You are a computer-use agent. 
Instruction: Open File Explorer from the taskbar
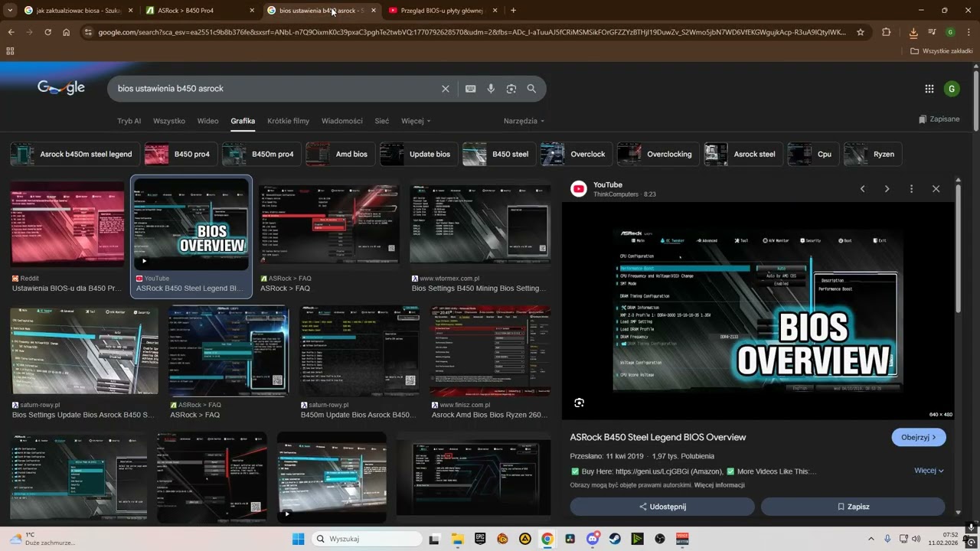tap(457, 539)
